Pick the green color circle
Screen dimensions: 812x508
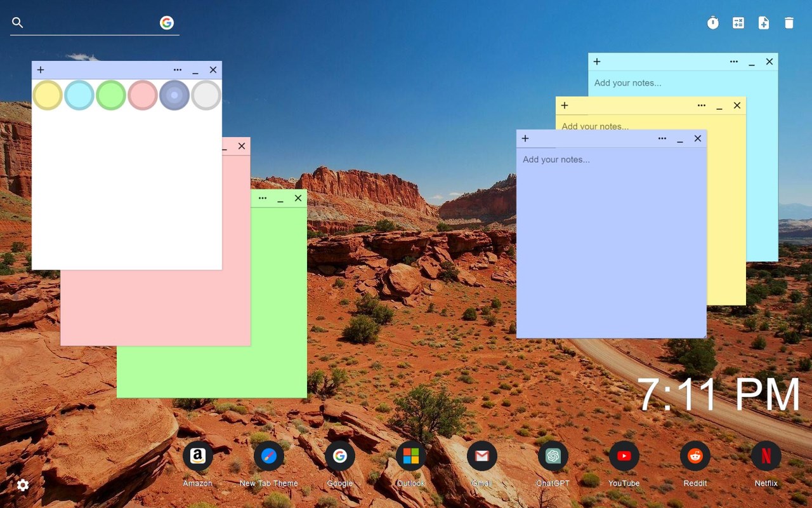point(111,95)
